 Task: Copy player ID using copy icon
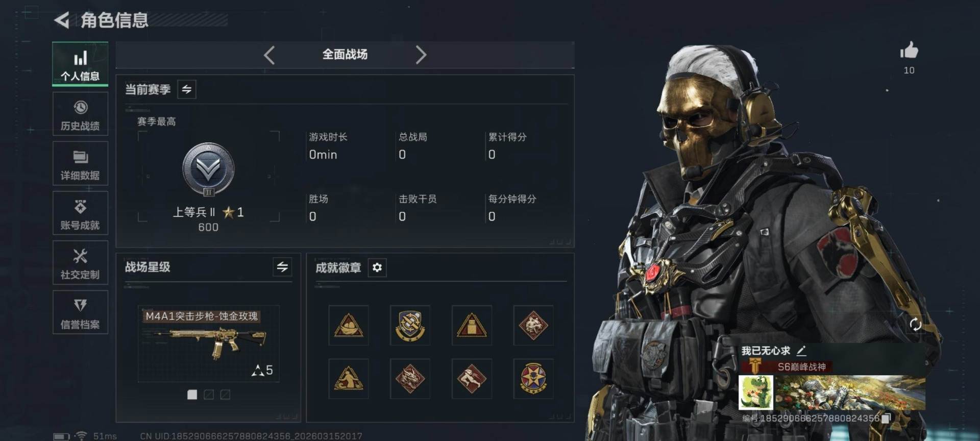coord(887,418)
